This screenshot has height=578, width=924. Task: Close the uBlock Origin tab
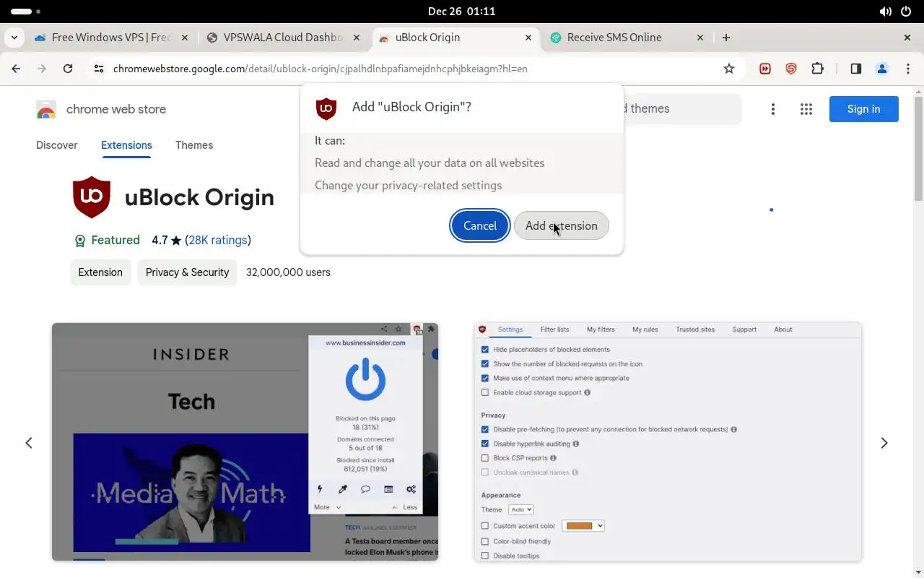pos(528,38)
